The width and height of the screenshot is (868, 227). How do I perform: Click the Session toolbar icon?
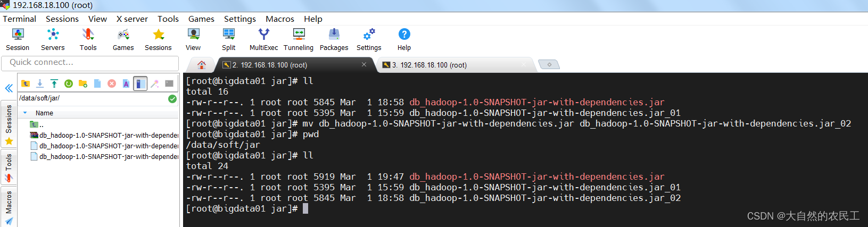[x=18, y=40]
